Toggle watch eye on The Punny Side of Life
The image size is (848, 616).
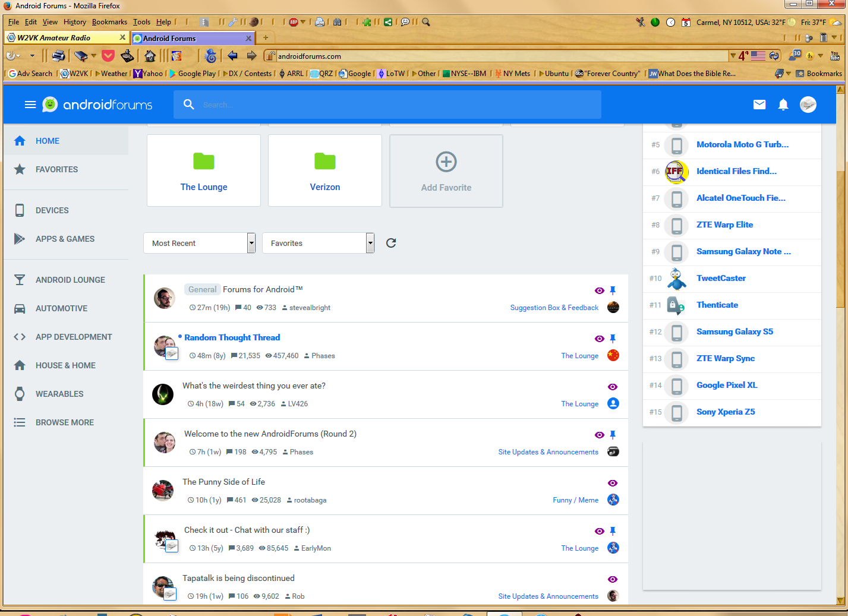(x=613, y=483)
